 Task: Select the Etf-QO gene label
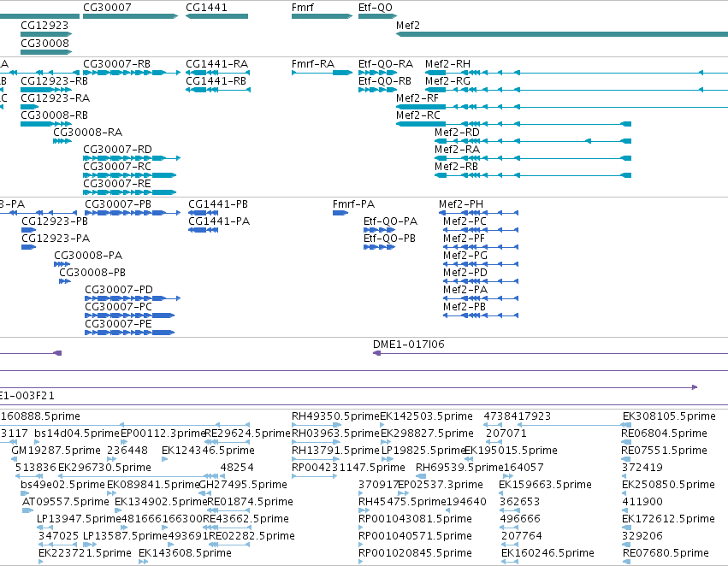click(x=376, y=8)
